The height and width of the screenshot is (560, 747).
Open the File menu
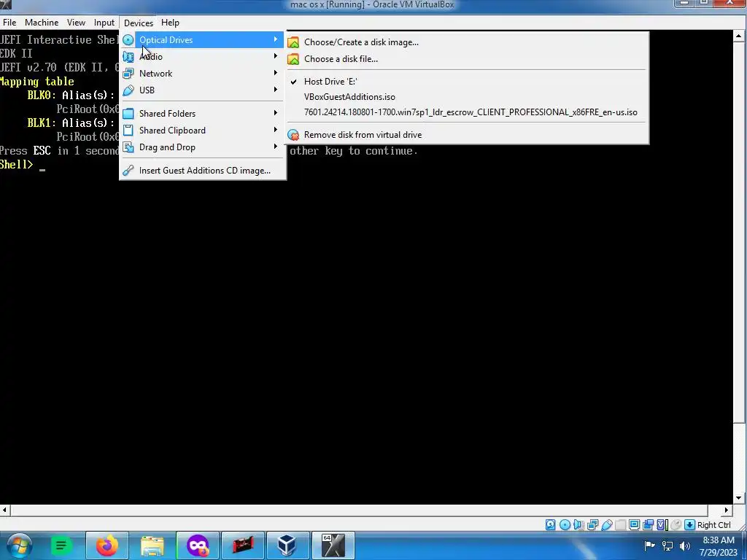pos(9,23)
